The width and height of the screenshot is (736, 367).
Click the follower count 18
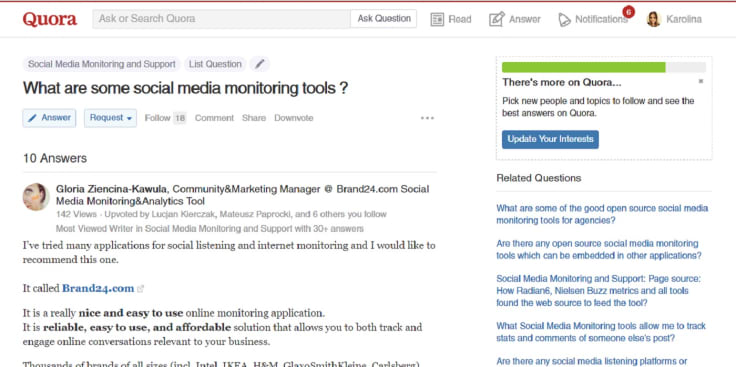coord(179,118)
